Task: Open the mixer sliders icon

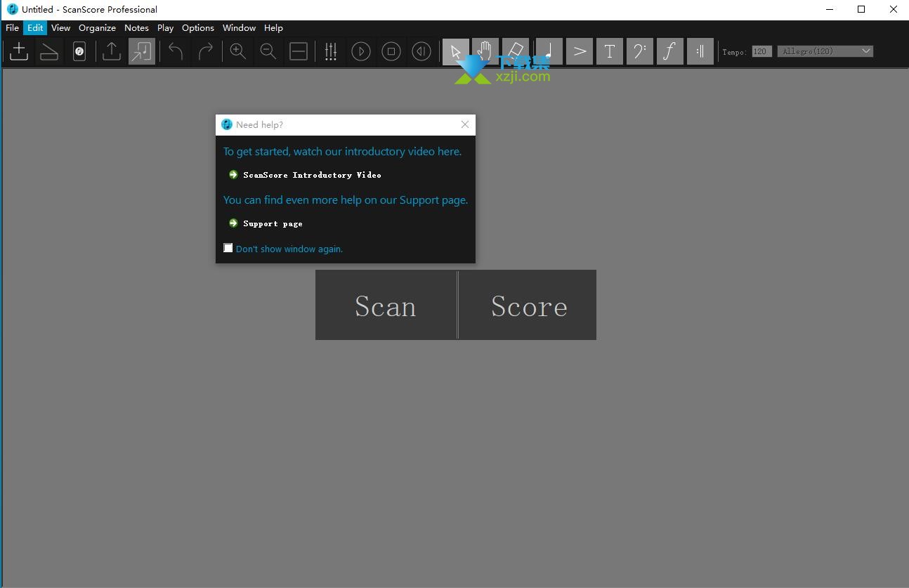Action: 331,51
